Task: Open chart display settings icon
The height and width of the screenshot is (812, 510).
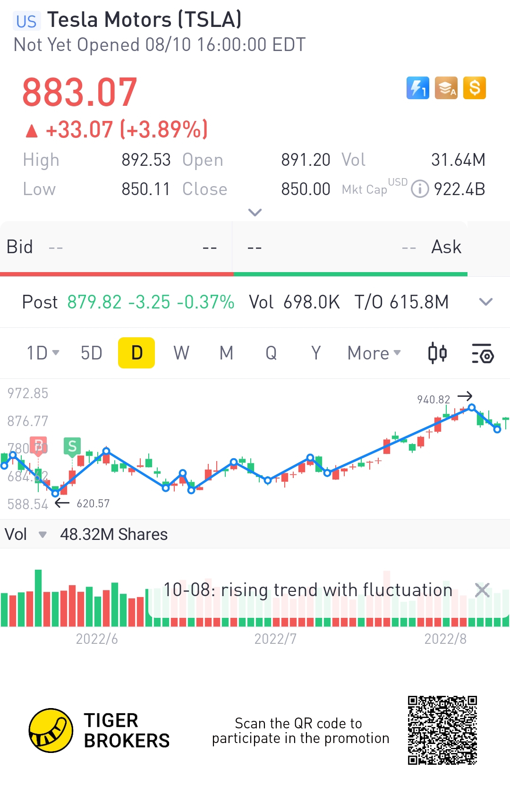Action: point(482,353)
